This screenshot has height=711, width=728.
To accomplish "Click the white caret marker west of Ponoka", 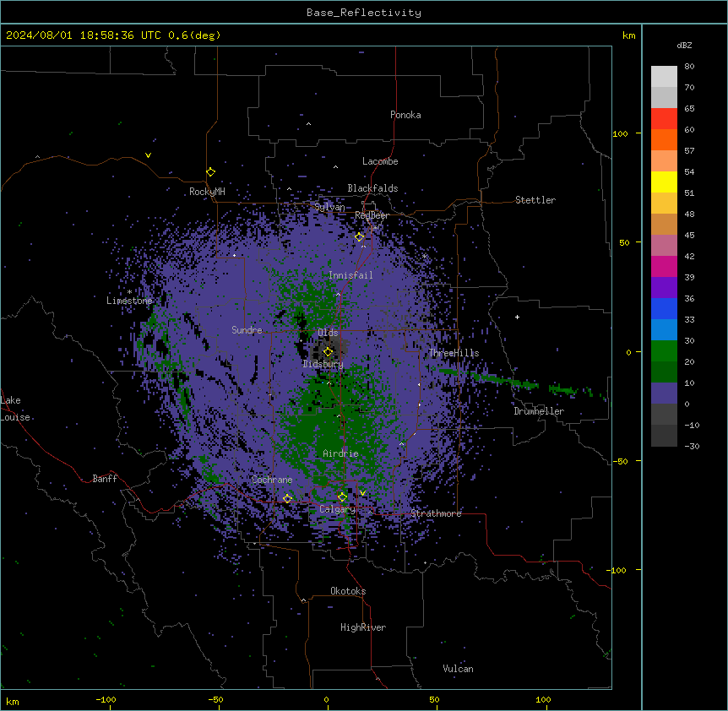I will coord(309,124).
